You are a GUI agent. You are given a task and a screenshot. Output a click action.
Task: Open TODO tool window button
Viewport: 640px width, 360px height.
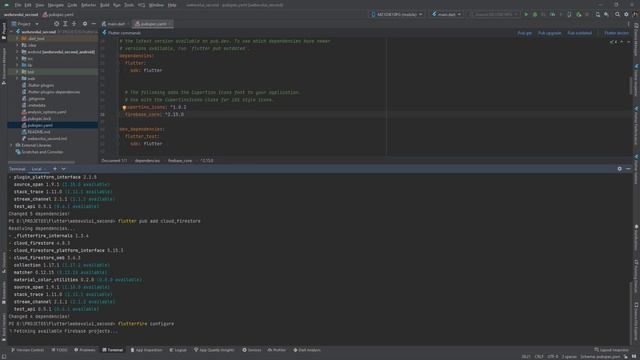[x=59, y=350]
